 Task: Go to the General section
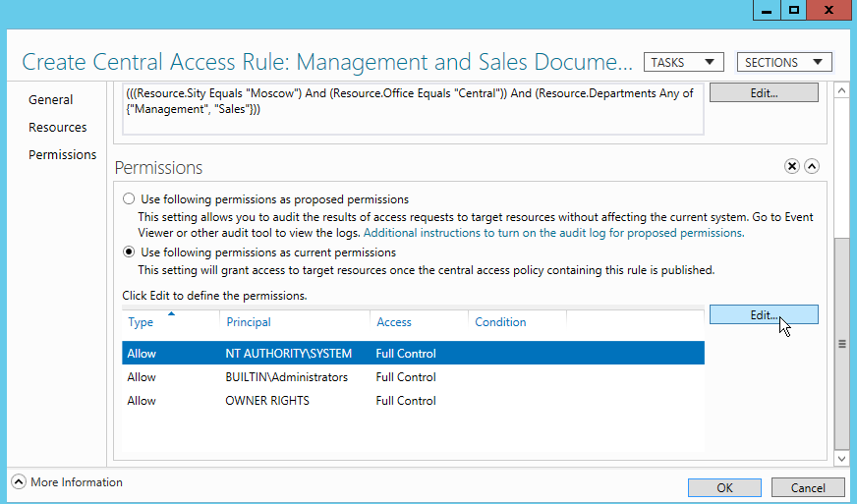(x=51, y=99)
